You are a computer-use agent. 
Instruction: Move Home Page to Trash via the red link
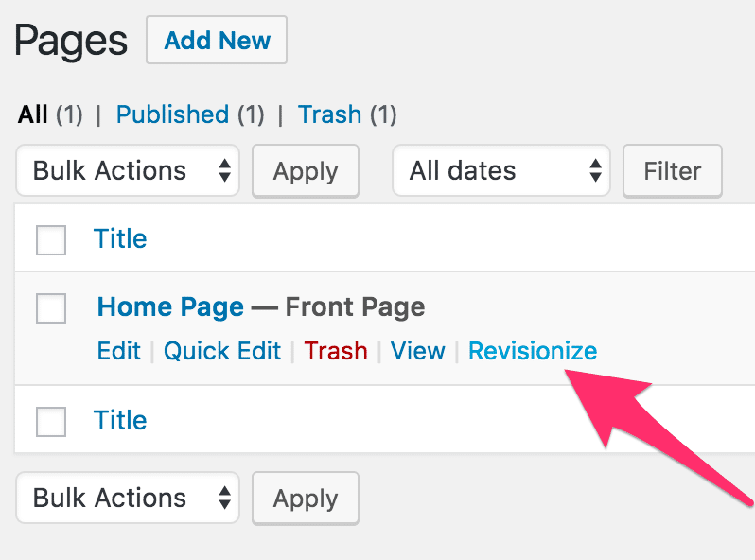(336, 351)
